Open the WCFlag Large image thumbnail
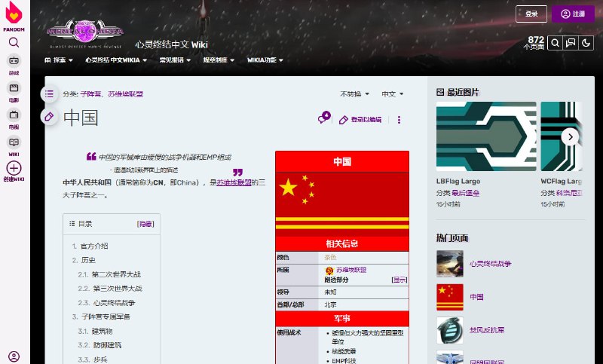 [x=561, y=136]
